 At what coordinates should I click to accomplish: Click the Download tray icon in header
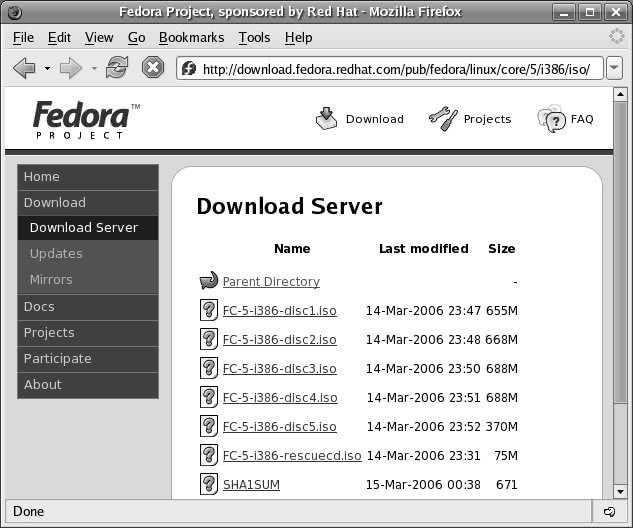[326, 118]
